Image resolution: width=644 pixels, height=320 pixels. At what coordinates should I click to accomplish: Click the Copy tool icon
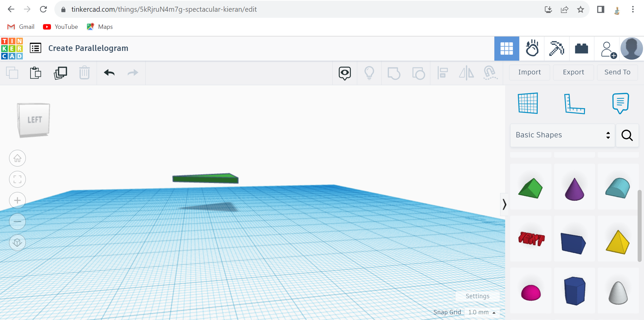point(12,73)
